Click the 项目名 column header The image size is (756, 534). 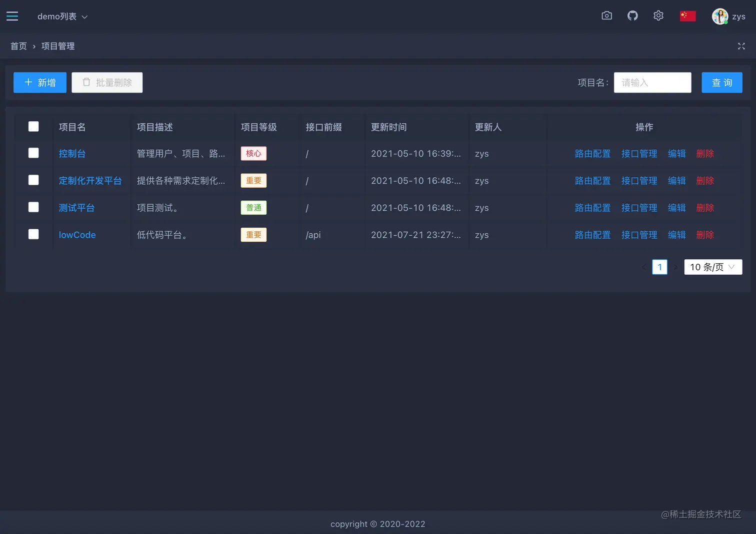(x=72, y=127)
